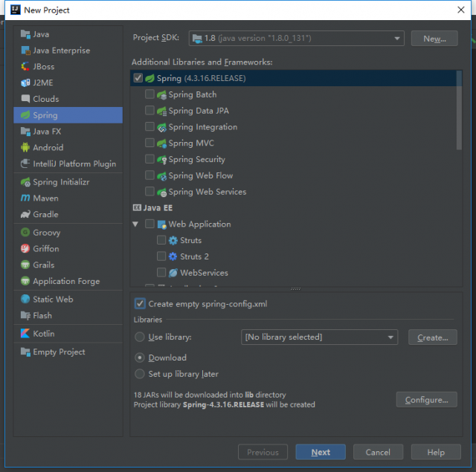Select the Maven project type icon
The image size is (476, 472).
[x=25, y=198]
